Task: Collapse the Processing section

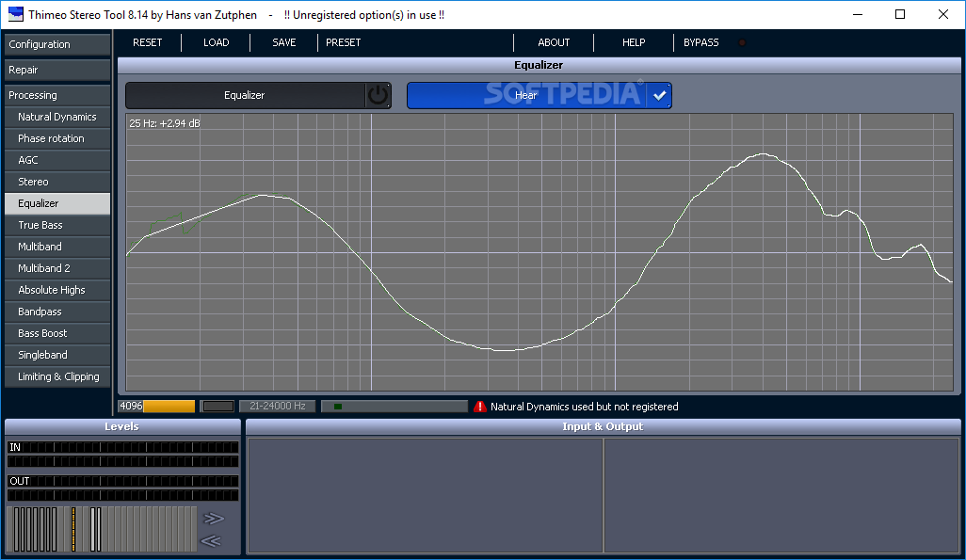Action: [x=57, y=95]
